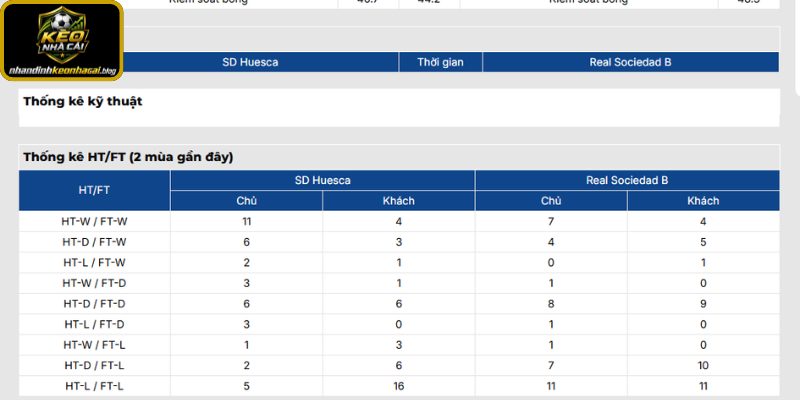Screen dimensions: 800x400
Task: Select the "HT-W / FT-W" row label
Action: [94, 222]
